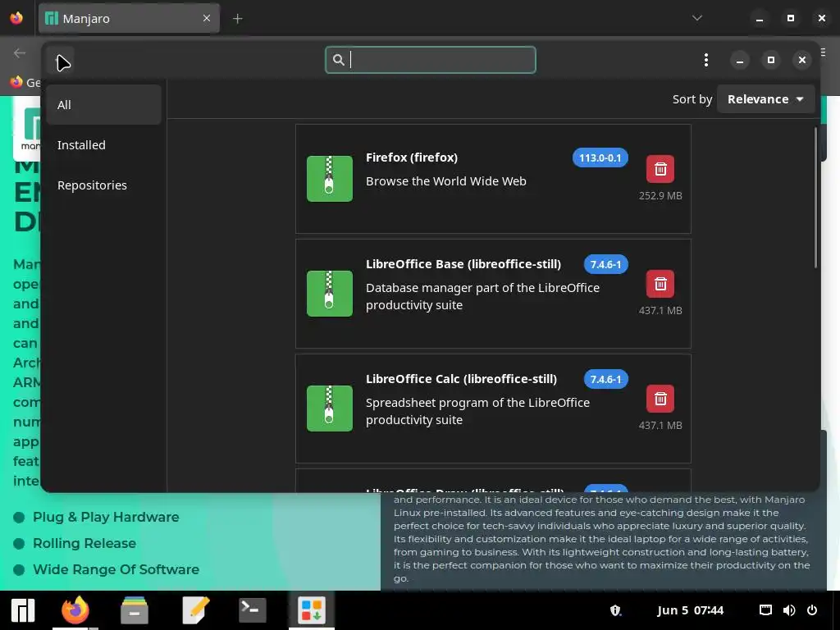The height and width of the screenshot is (630, 840).
Task: Switch to the Manjaro browser tab
Action: coord(129,18)
